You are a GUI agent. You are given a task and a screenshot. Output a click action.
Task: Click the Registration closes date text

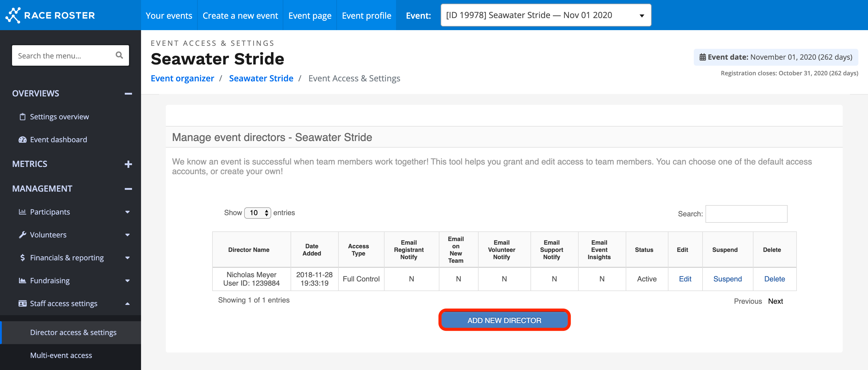coord(789,73)
